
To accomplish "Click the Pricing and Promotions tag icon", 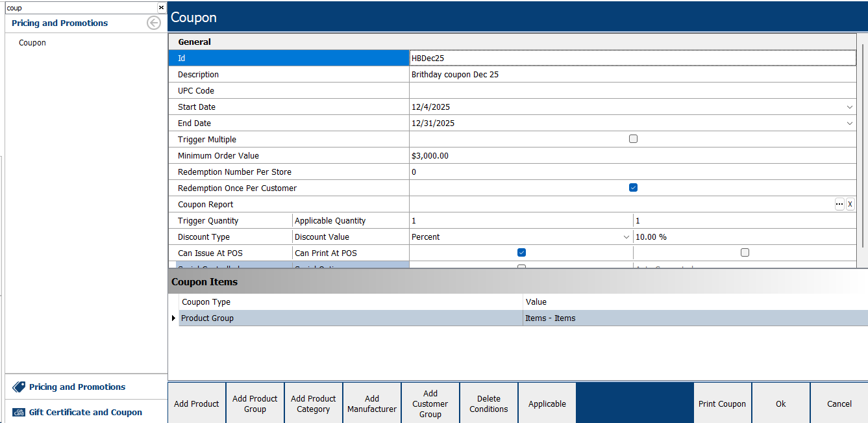I will [19, 387].
